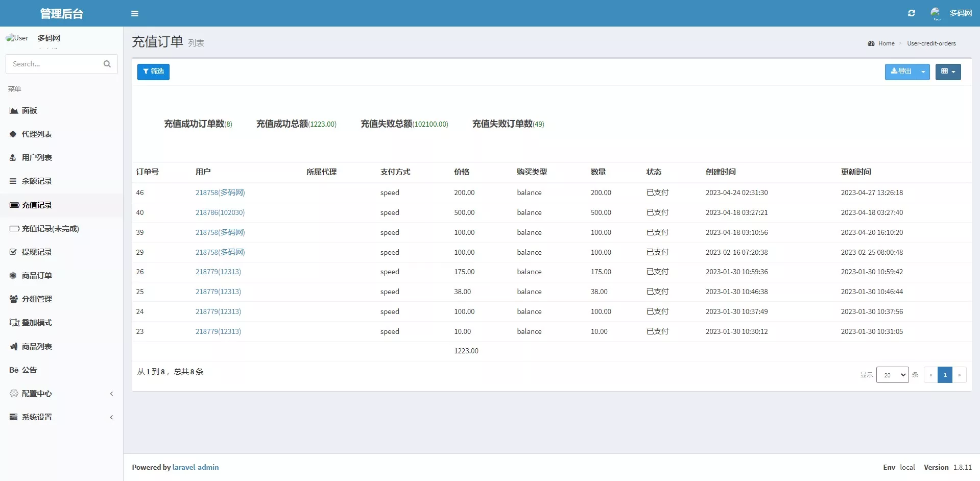
Task: Click the refresh icon in top bar
Action: pos(912,13)
